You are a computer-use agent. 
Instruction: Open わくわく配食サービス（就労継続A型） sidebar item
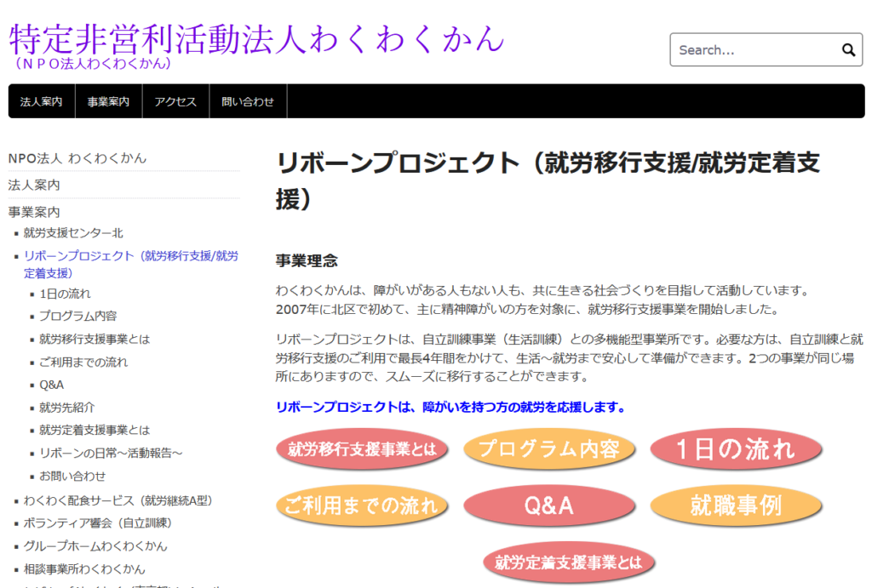118,500
